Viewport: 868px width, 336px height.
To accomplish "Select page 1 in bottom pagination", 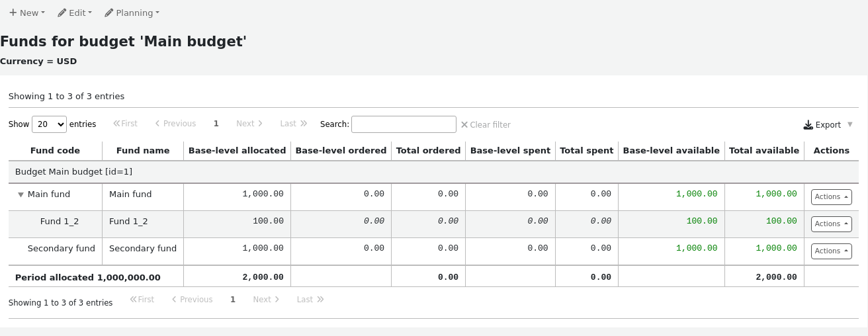I will (x=233, y=300).
